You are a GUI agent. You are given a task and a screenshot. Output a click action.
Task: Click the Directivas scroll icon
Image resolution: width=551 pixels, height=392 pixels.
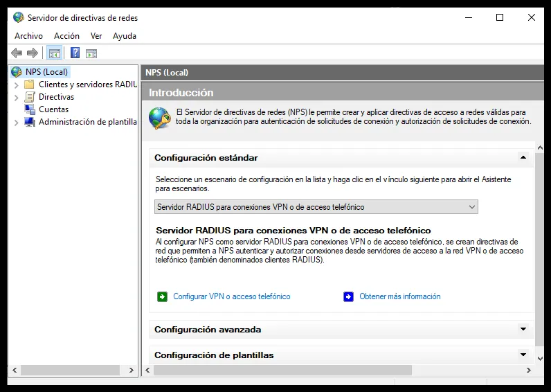click(x=30, y=97)
